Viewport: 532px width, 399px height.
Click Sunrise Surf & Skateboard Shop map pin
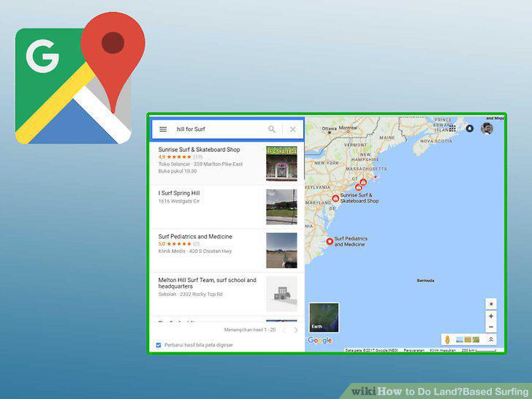coord(335,198)
